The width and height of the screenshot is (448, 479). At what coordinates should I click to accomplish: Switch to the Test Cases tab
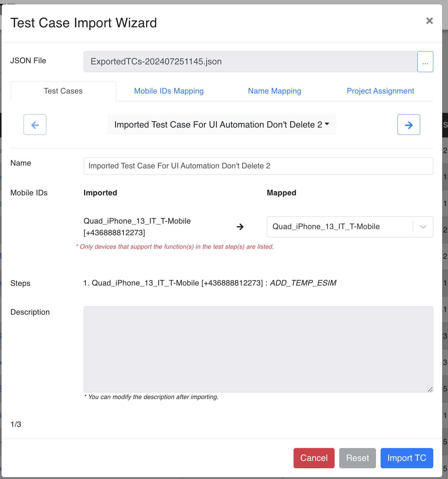pyautogui.click(x=63, y=91)
